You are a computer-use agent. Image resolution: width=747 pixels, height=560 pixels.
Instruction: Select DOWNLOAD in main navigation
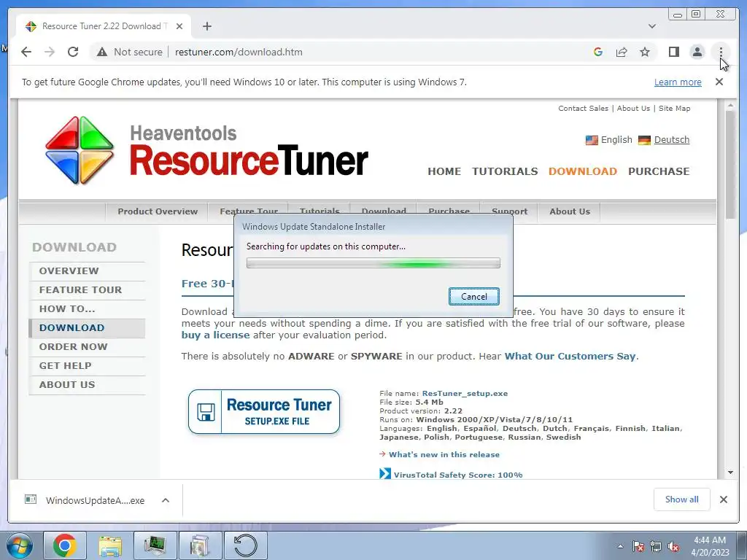click(x=583, y=171)
